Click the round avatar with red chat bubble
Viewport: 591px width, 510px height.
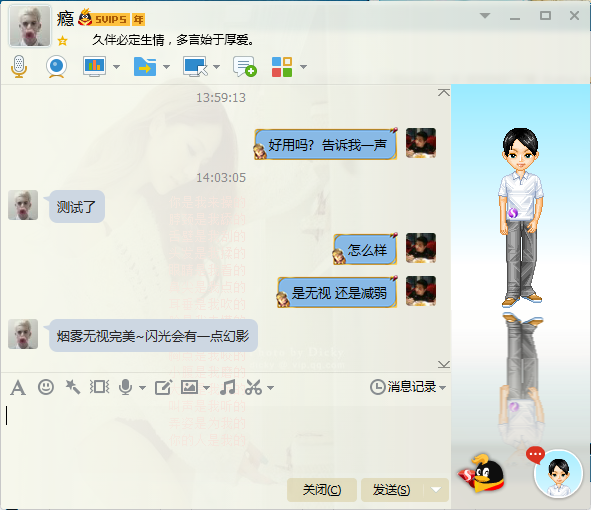[x=558, y=473]
